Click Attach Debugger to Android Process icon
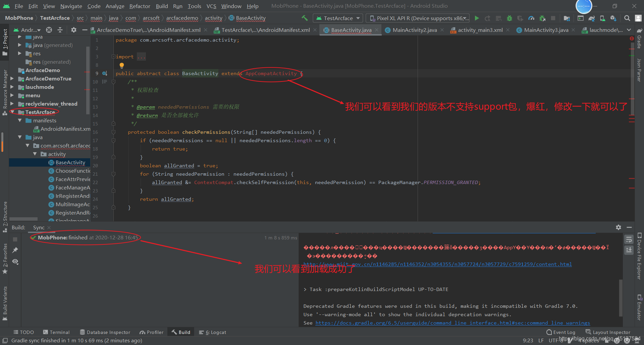This screenshot has width=644, height=345. (x=542, y=18)
